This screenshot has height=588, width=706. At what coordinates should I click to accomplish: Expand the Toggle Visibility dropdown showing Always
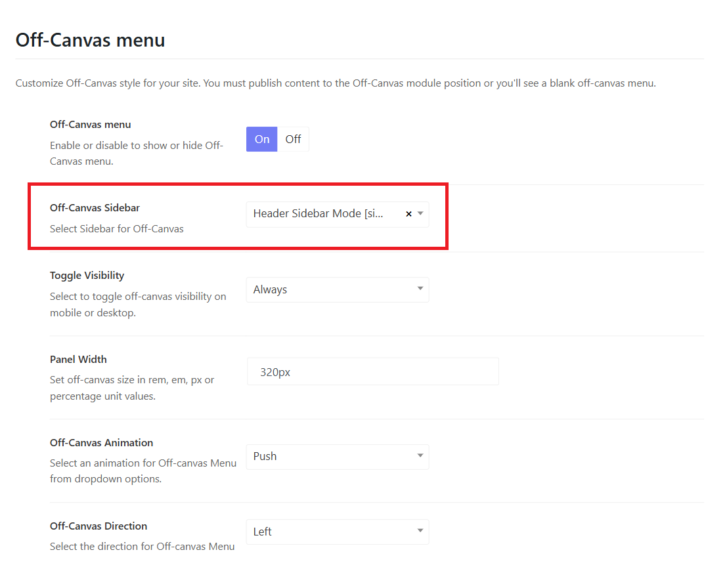pyautogui.click(x=328, y=289)
